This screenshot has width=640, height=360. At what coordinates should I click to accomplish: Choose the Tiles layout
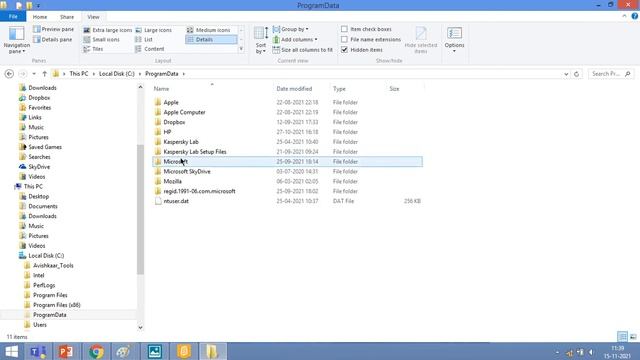point(93,49)
